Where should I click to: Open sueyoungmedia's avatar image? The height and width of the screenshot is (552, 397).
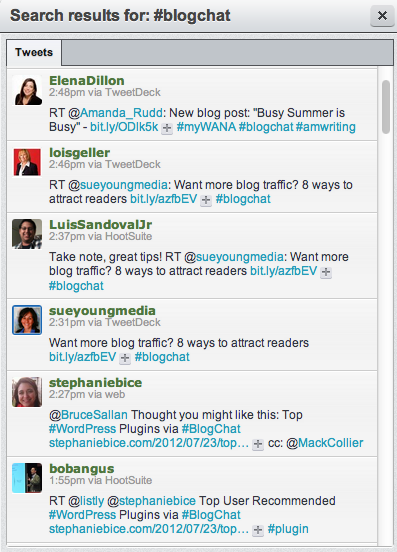pyautogui.click(x=27, y=320)
